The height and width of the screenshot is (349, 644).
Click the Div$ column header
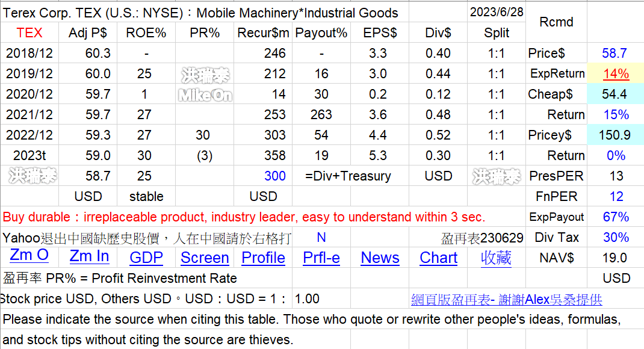click(438, 32)
